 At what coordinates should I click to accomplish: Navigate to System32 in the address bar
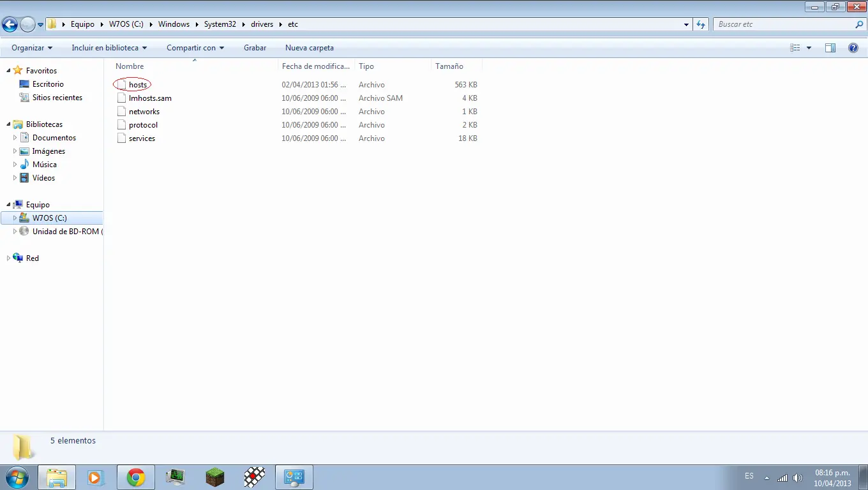pyautogui.click(x=220, y=24)
